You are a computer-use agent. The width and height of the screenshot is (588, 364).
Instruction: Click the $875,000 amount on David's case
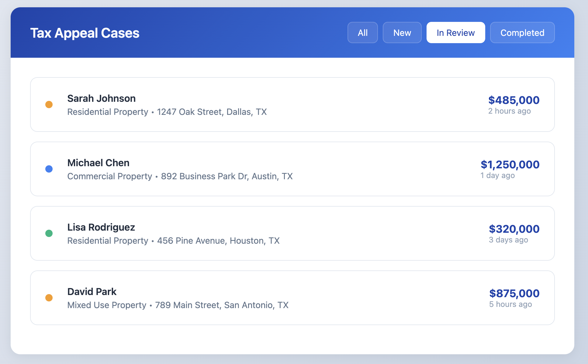pos(514,293)
